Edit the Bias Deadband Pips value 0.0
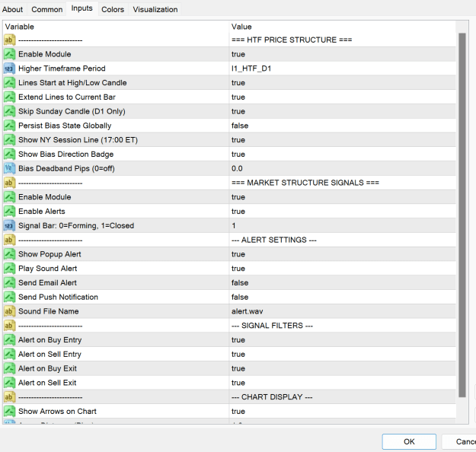476x452 pixels. (343, 168)
